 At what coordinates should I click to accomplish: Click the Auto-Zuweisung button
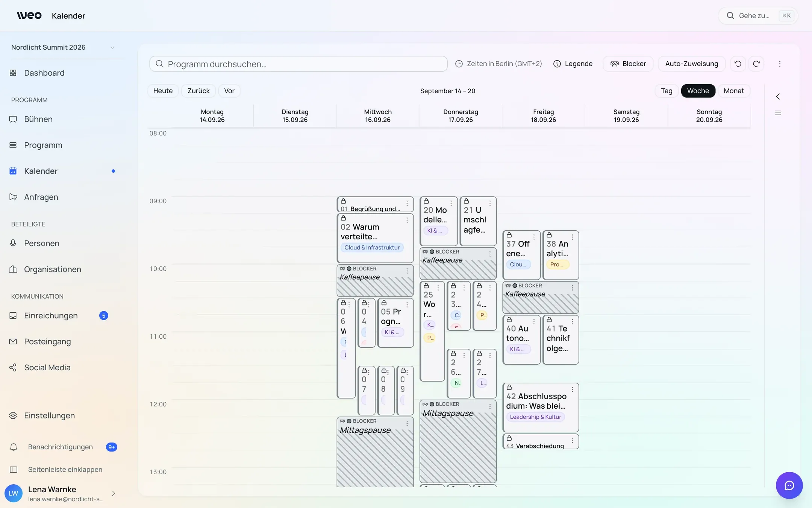pos(692,64)
